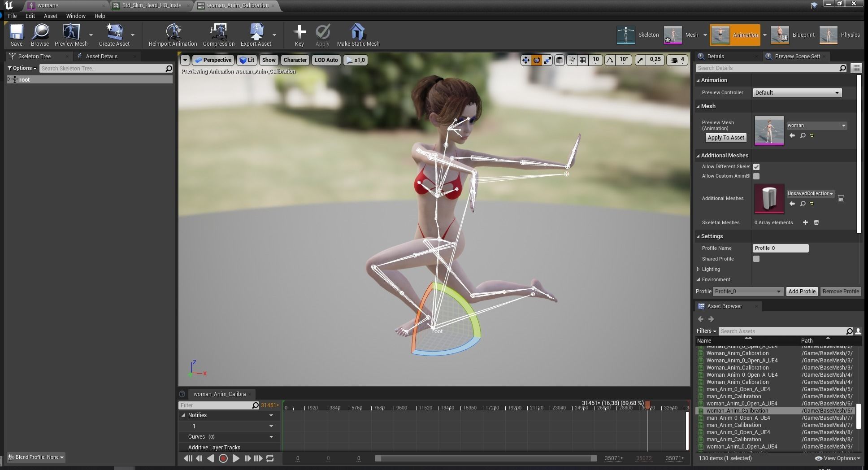868x470 pixels.
Task: Switch to the Asset Details tab
Action: point(102,57)
